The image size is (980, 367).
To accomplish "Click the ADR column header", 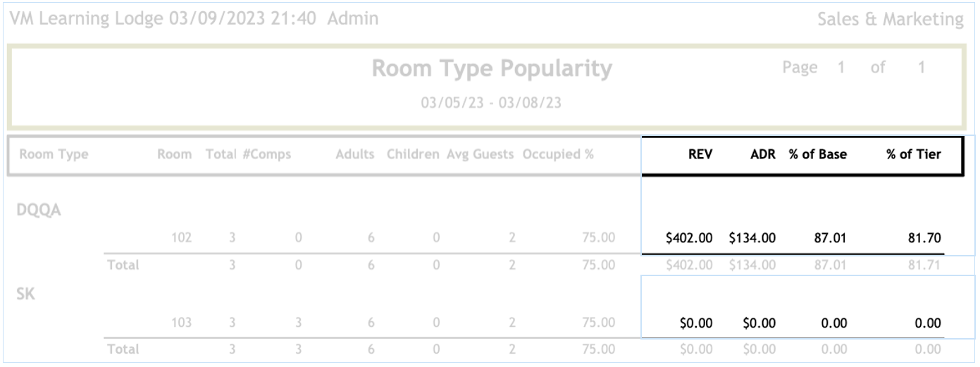I will pos(762,154).
